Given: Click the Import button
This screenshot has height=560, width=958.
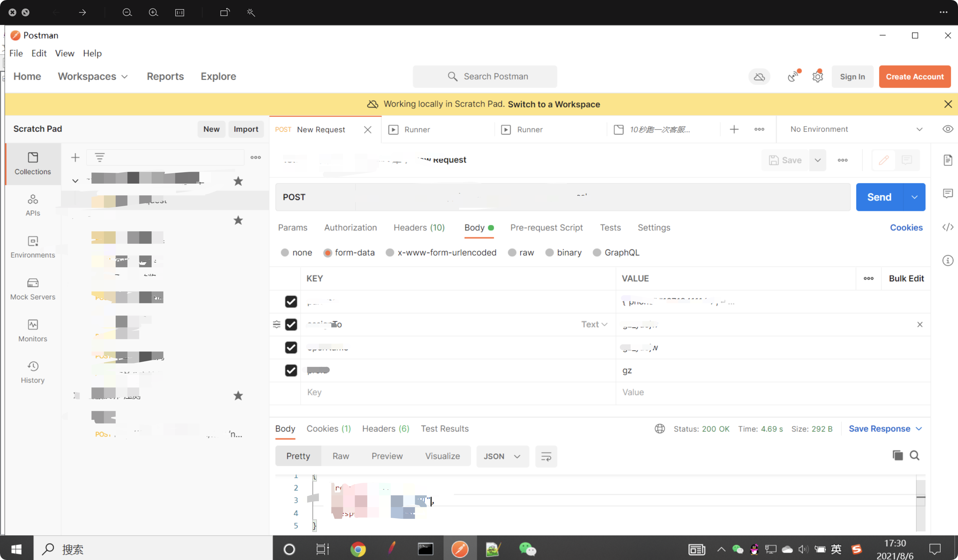Looking at the screenshot, I should coord(246,129).
